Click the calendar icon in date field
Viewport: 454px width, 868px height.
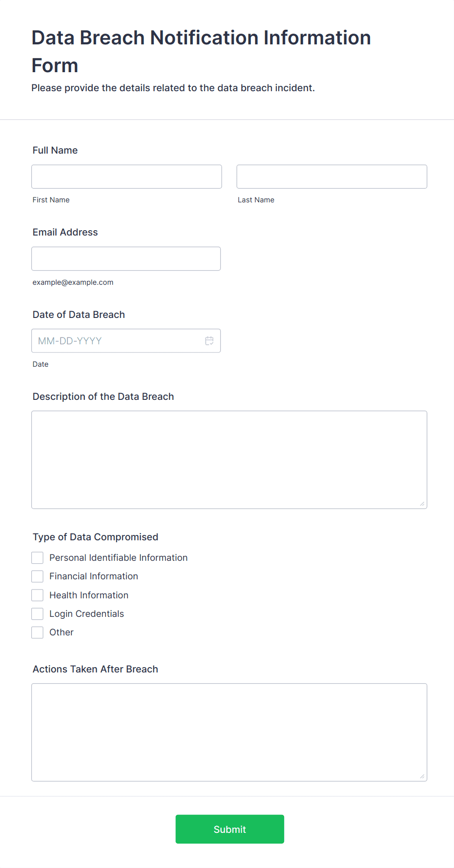[x=209, y=341]
